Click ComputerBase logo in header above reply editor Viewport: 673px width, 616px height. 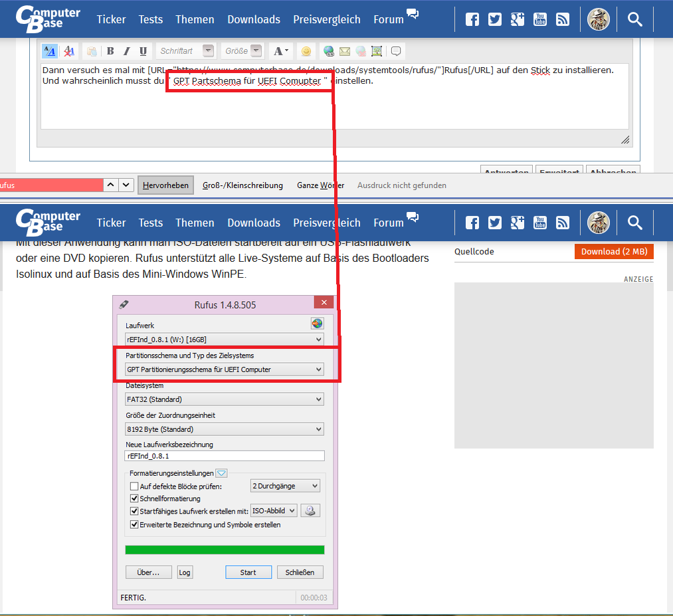click(x=48, y=19)
